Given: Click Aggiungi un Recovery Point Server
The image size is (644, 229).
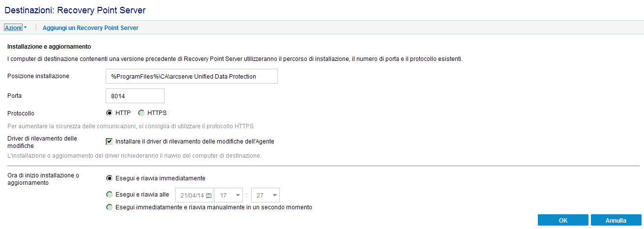Looking at the screenshot, I should pos(90,28).
